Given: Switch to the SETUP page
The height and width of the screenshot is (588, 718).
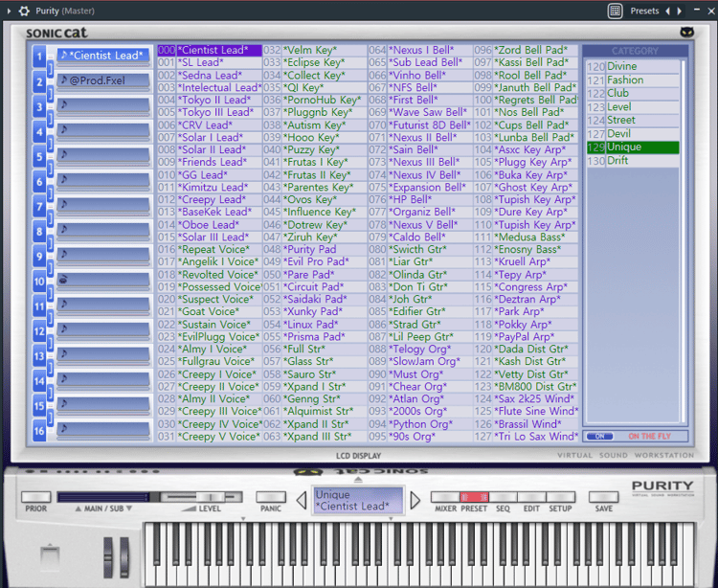Looking at the screenshot, I should [x=560, y=497].
